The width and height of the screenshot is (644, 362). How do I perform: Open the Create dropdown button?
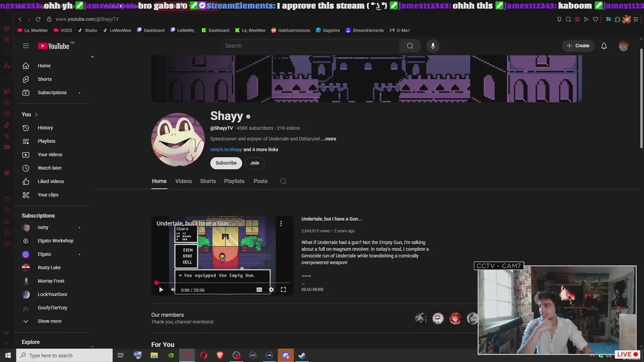[x=578, y=46]
